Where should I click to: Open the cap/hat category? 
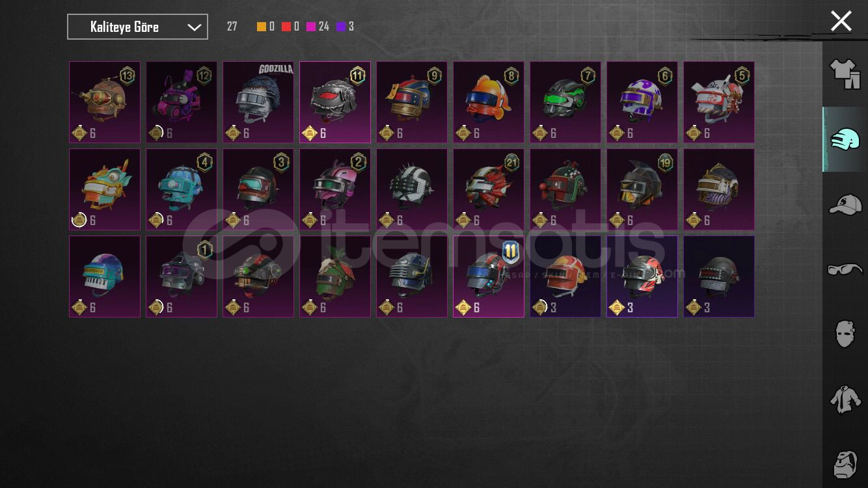(845, 204)
